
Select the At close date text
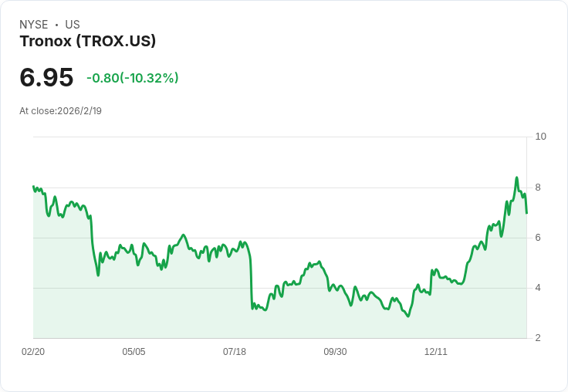(61, 111)
